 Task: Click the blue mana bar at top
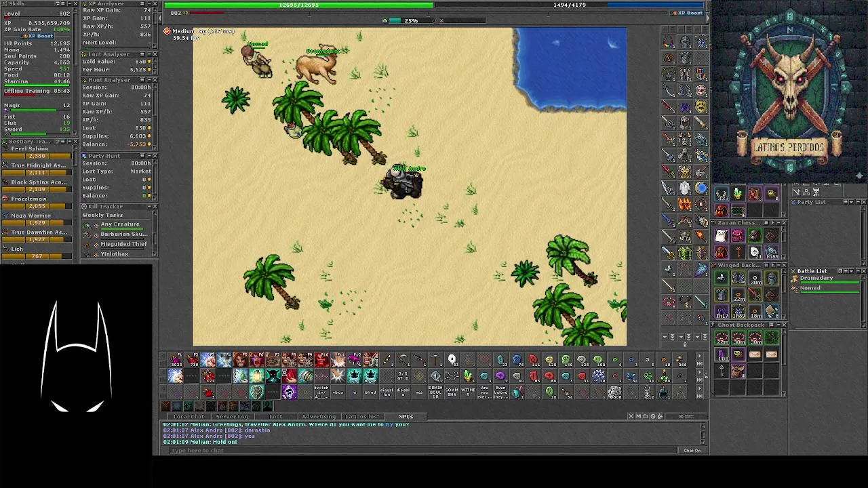coord(570,5)
